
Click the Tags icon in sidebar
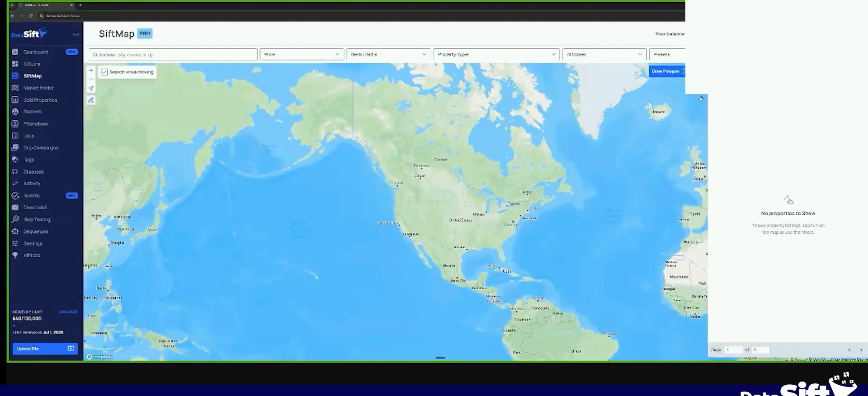(15, 160)
